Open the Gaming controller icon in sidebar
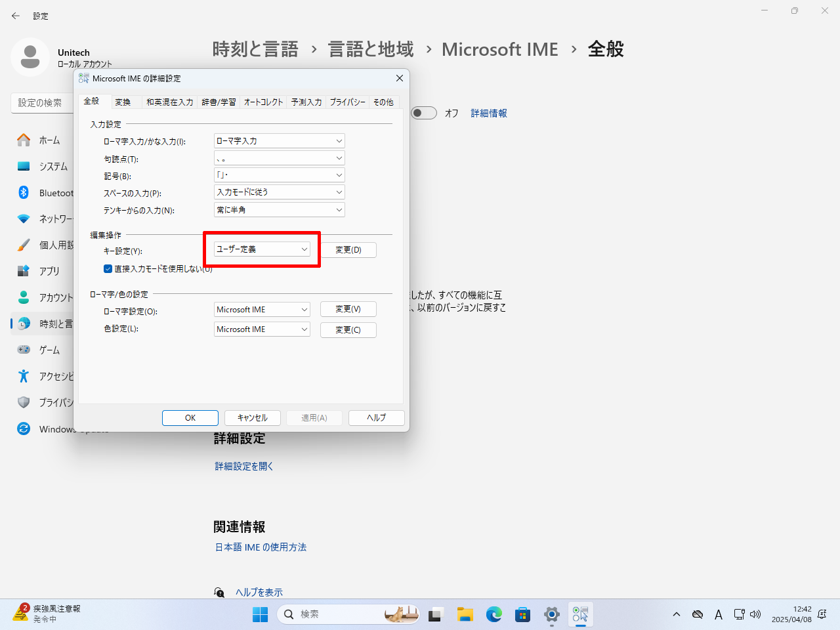 coord(24,350)
